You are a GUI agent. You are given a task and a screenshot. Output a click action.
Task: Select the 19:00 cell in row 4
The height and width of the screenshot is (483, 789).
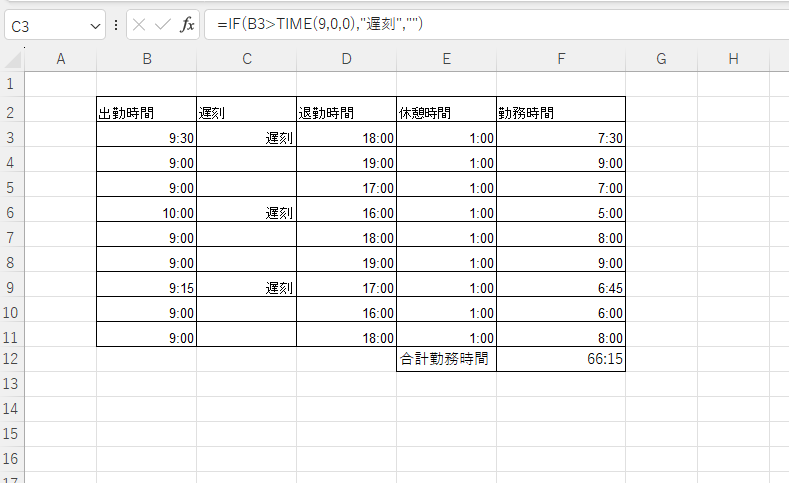coord(346,159)
